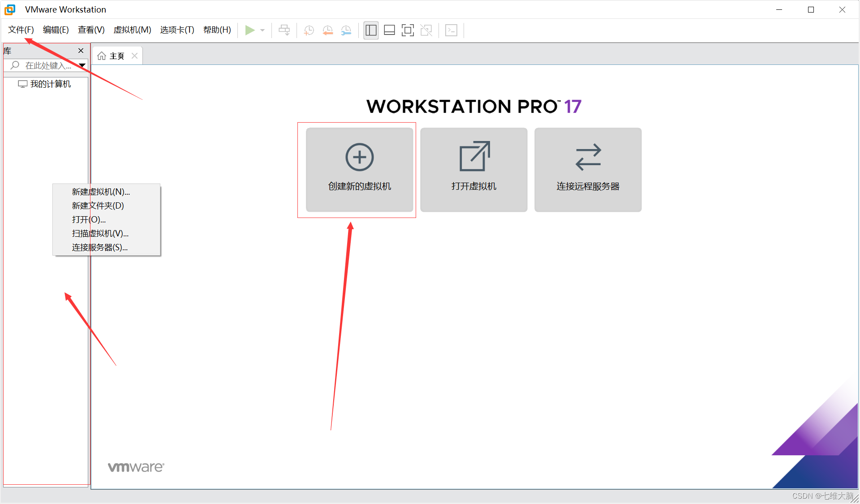Toggle the thumbnail bar view button

[x=389, y=30]
